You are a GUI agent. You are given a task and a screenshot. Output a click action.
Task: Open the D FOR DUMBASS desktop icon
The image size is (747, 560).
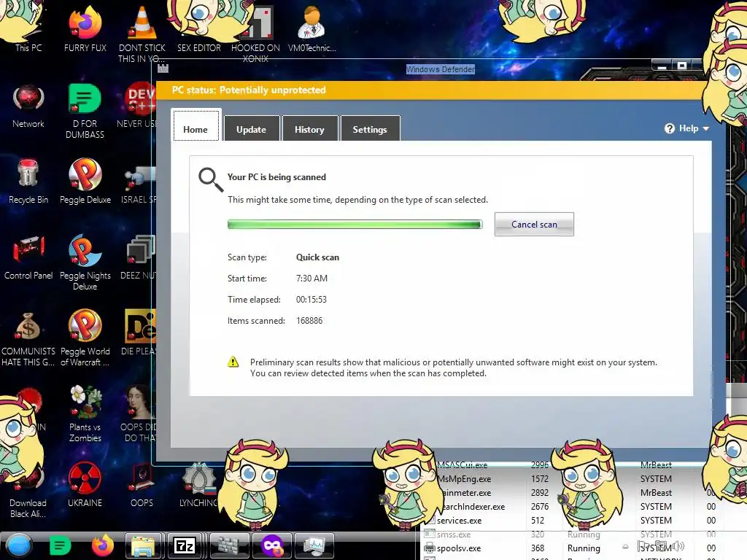[85, 111]
